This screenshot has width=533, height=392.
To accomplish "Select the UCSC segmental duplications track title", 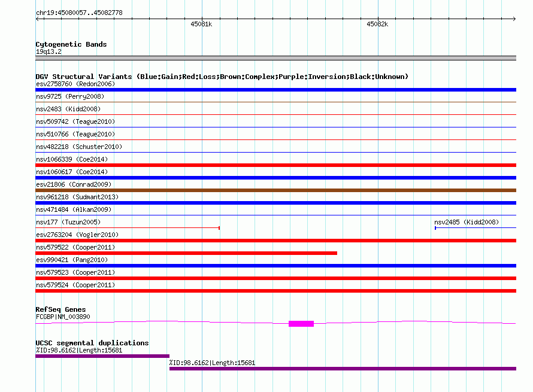I will coord(92,343).
